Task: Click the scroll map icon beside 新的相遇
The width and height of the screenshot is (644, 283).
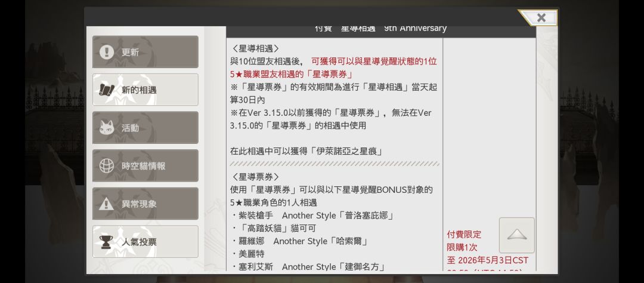Action: pyautogui.click(x=107, y=90)
